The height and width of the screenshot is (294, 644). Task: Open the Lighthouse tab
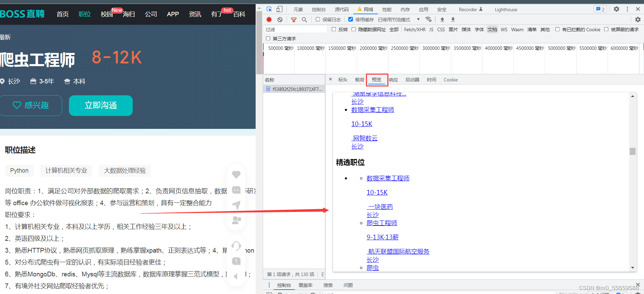pyautogui.click(x=506, y=9)
